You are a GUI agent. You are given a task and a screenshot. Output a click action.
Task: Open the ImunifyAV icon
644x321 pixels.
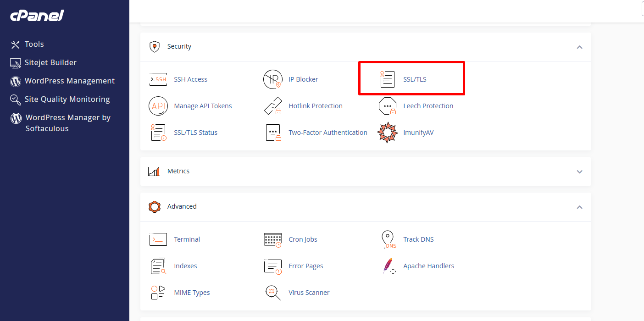coord(388,133)
